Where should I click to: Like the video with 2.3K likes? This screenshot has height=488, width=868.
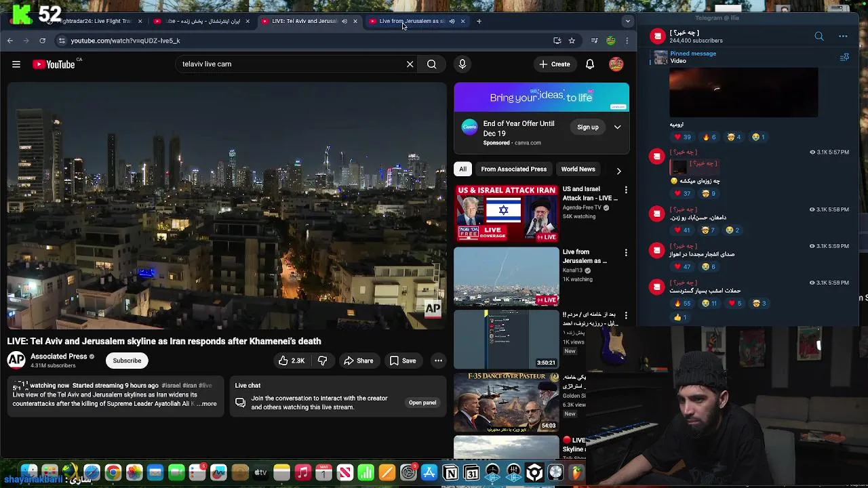click(x=292, y=361)
